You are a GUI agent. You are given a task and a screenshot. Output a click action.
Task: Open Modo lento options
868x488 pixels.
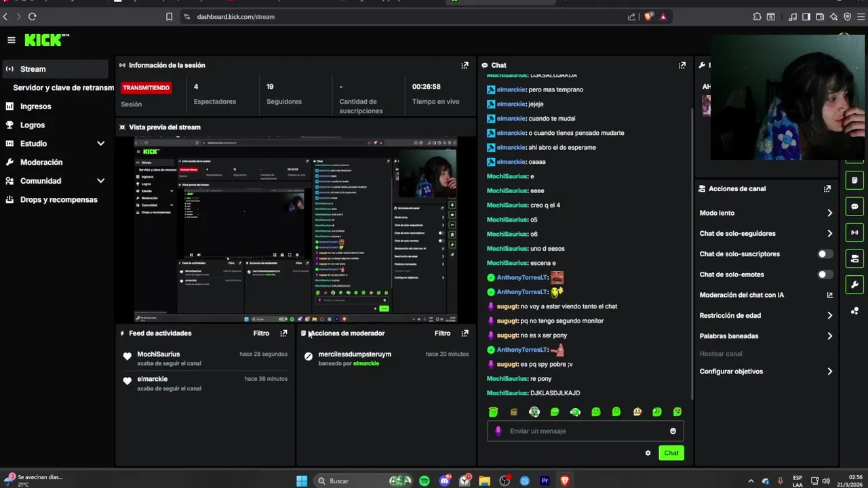[765, 213]
